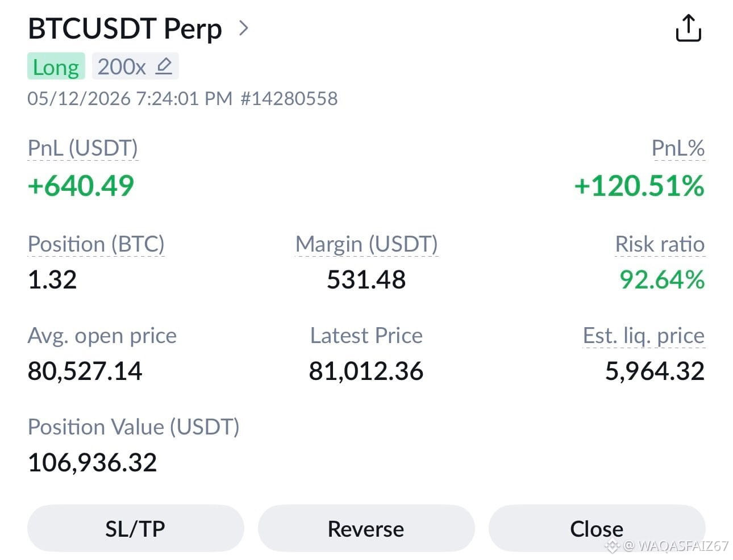Image resolution: width=733 pixels, height=560 pixels.
Task: View Risk ratio label explanation
Action: [660, 244]
